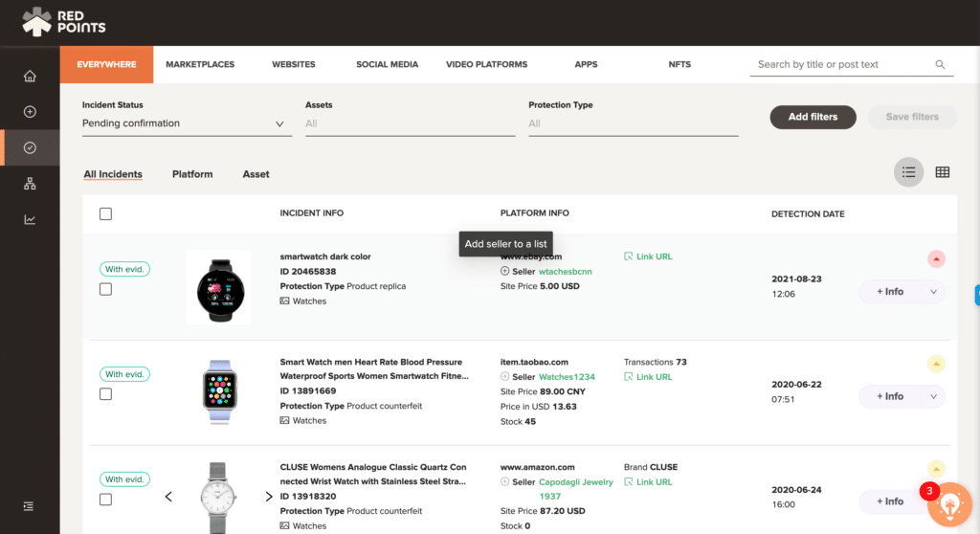Click yellow priority arrow on taobao row
Screen dimensions: 980x534
936,364
